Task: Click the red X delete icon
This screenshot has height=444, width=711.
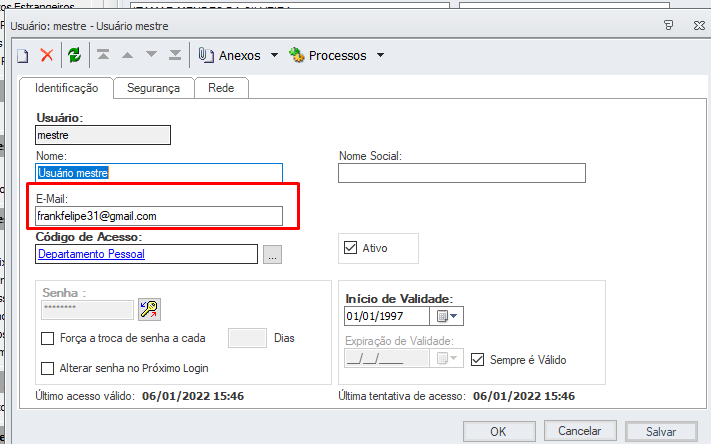Action: click(47, 55)
